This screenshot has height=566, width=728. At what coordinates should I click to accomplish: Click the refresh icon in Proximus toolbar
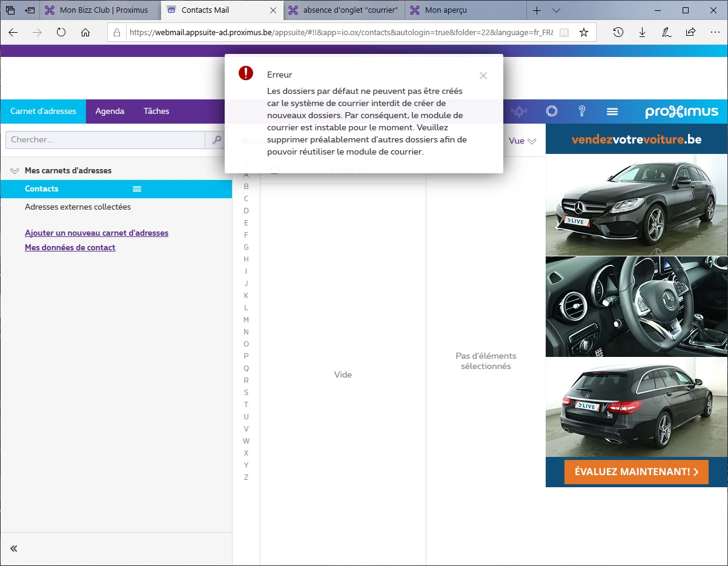551,112
